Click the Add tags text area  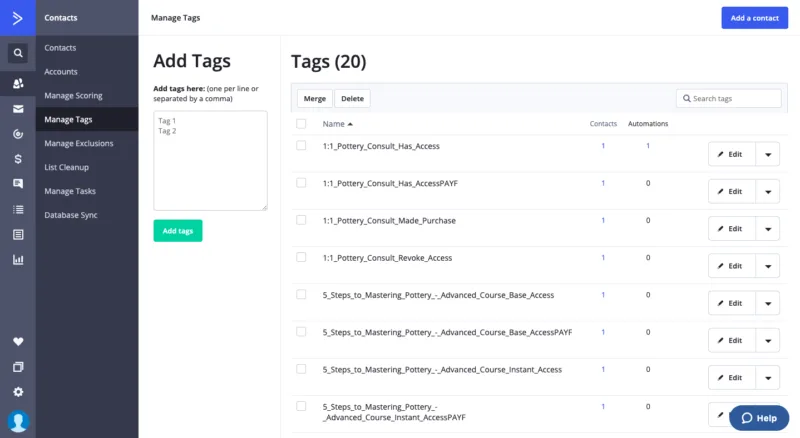click(x=210, y=160)
